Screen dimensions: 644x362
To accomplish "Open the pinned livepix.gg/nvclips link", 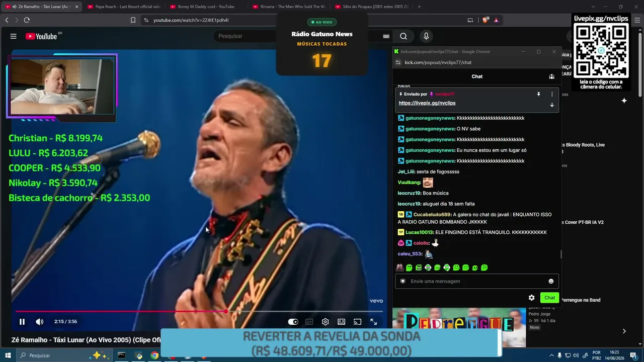I will [x=427, y=103].
